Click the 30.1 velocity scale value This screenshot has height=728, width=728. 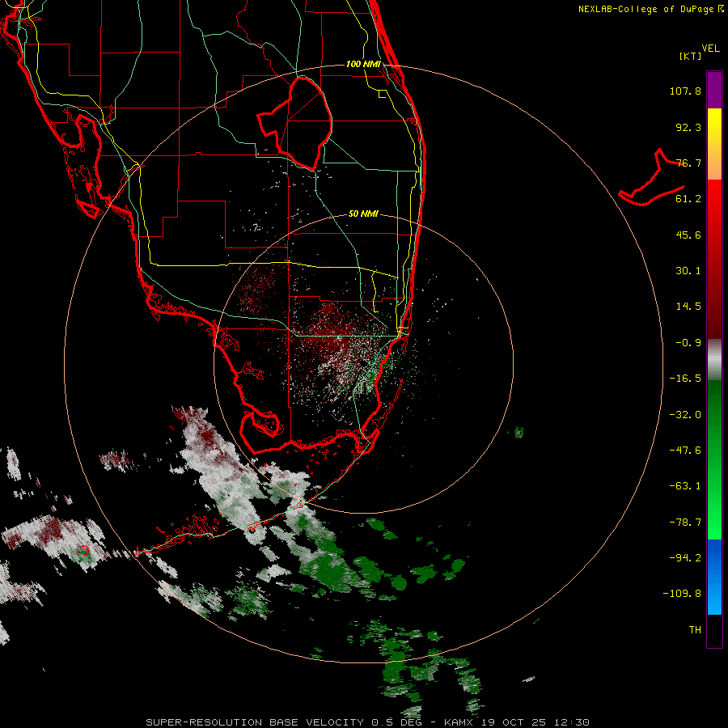pyautogui.click(x=688, y=271)
